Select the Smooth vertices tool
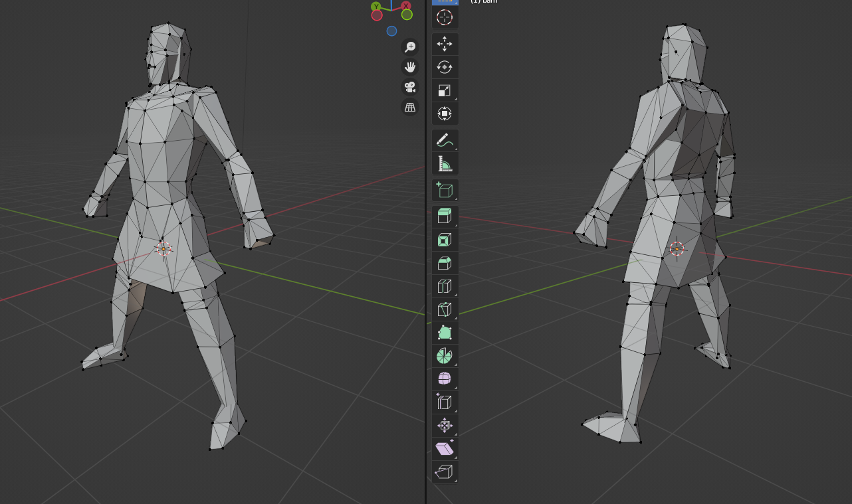The height and width of the screenshot is (504, 852). coord(445,379)
